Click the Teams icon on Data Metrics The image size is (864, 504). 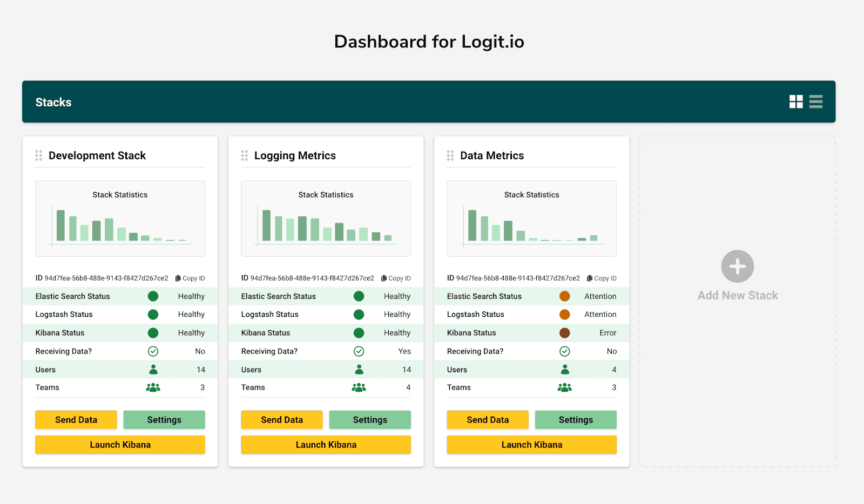tap(565, 387)
